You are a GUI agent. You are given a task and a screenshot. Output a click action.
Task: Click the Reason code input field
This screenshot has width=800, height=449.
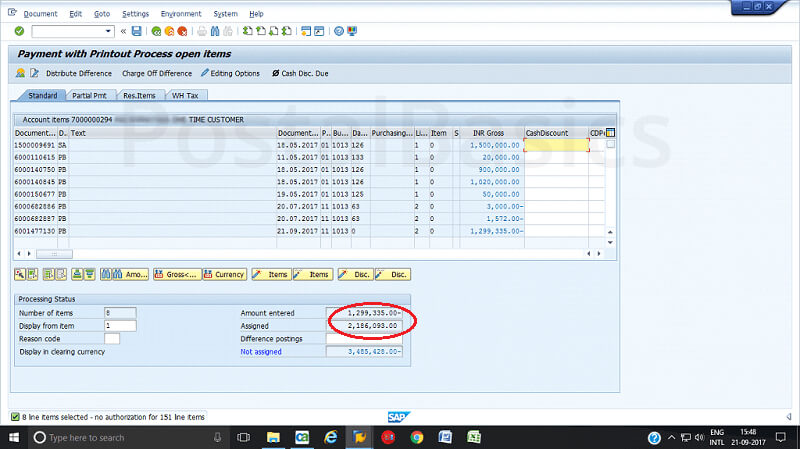click(112, 338)
